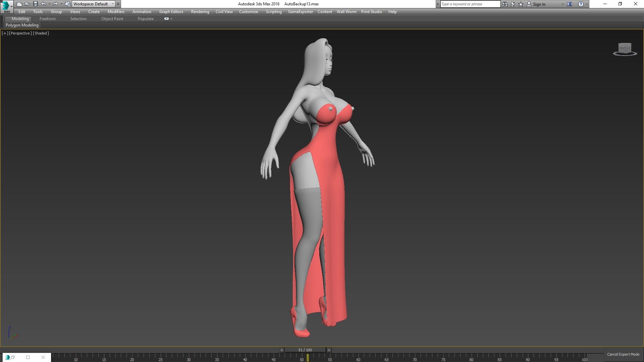
Task: Click the time slider showing 51 / 100
Action: tap(305, 350)
